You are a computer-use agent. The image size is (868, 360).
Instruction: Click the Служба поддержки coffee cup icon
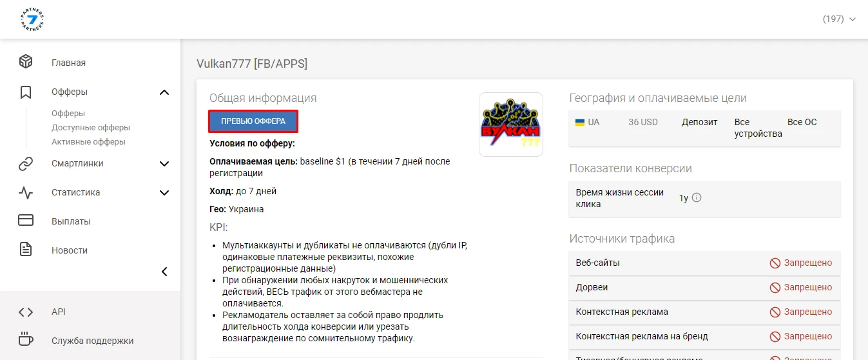tap(26, 339)
